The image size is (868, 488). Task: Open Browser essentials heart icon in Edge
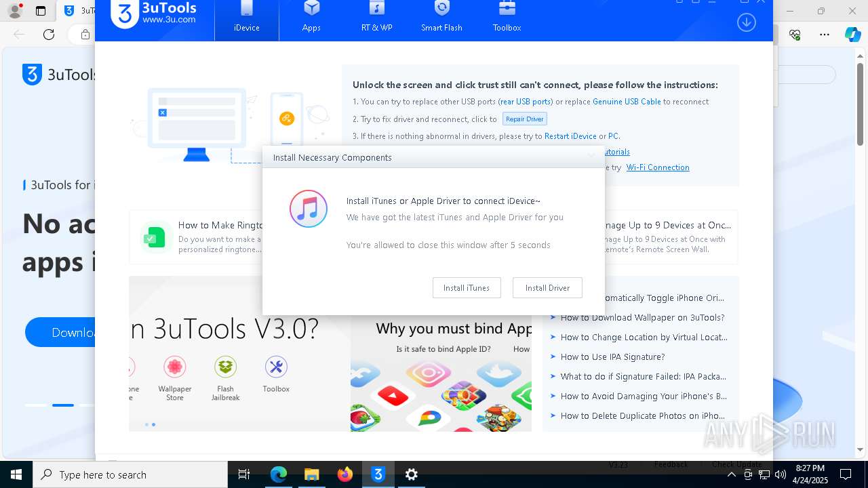795,34
